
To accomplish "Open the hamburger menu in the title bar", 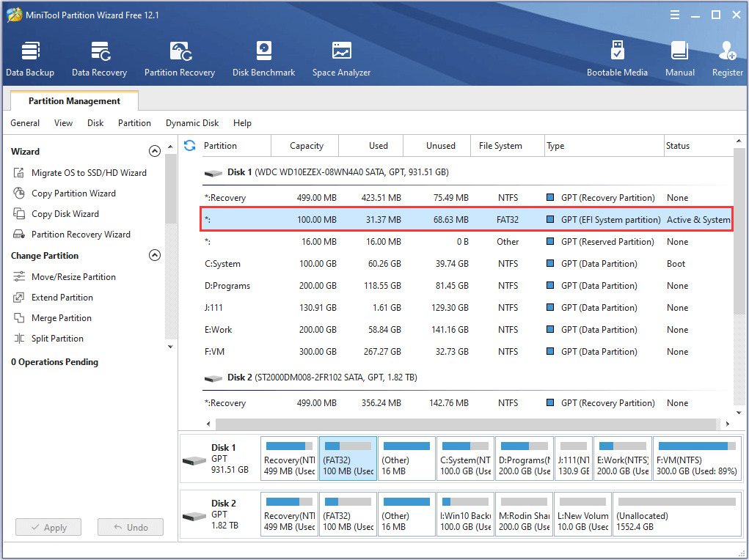I will [674, 15].
